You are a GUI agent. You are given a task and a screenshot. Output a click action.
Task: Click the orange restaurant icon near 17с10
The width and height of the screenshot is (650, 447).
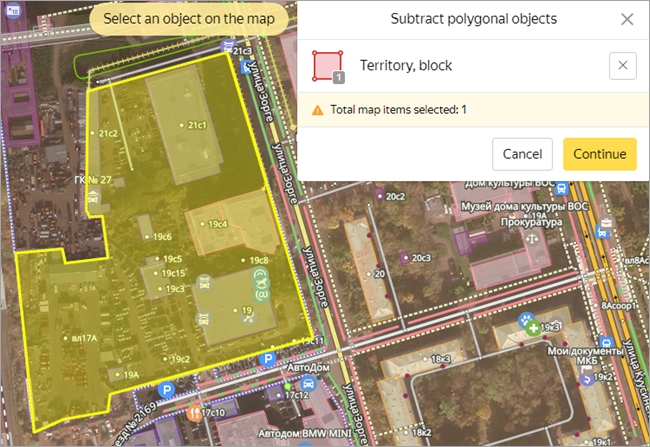click(193, 411)
